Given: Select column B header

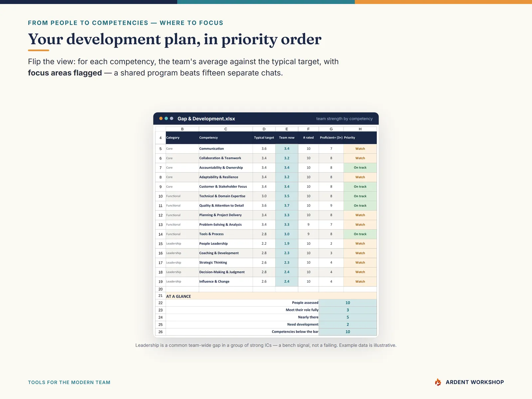Looking at the screenshot, I should point(182,129).
